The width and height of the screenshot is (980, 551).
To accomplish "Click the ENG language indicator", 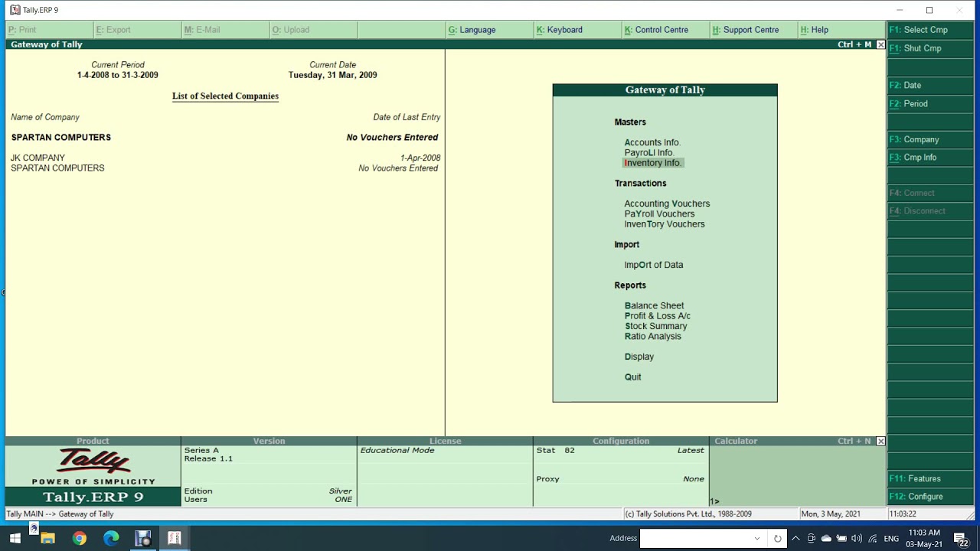I will click(x=891, y=539).
